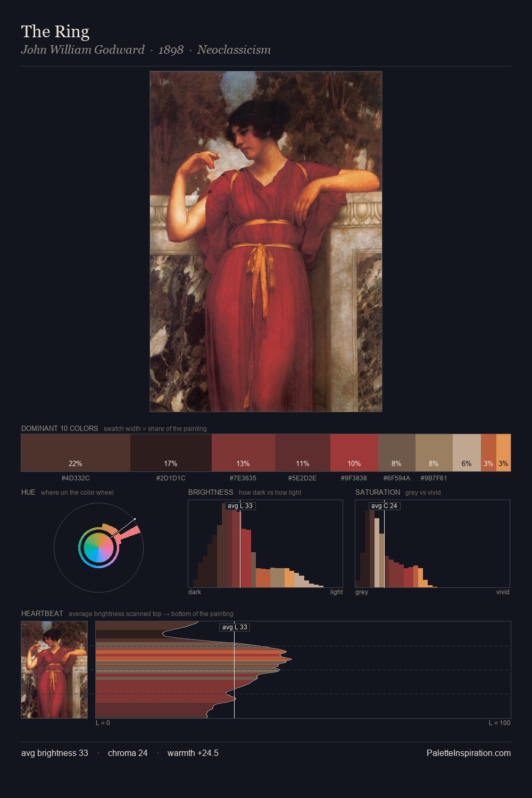
Task: Click the 'HEARTBEAT' section heading
Action: 42,613
